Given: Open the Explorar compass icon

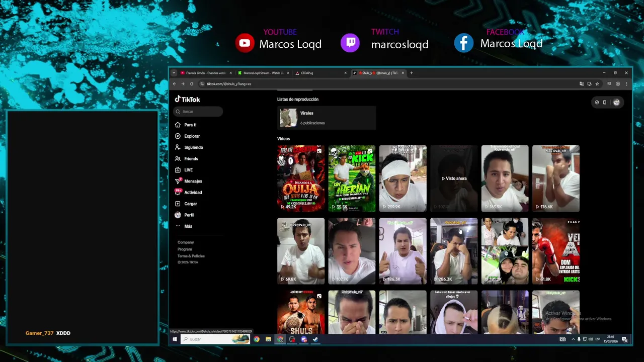Looking at the screenshot, I should click(178, 136).
